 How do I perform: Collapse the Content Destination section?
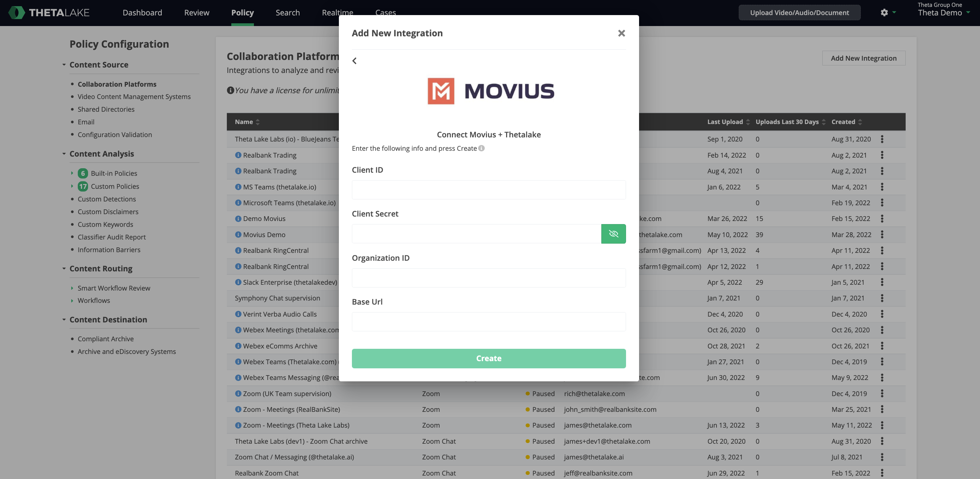(x=64, y=320)
